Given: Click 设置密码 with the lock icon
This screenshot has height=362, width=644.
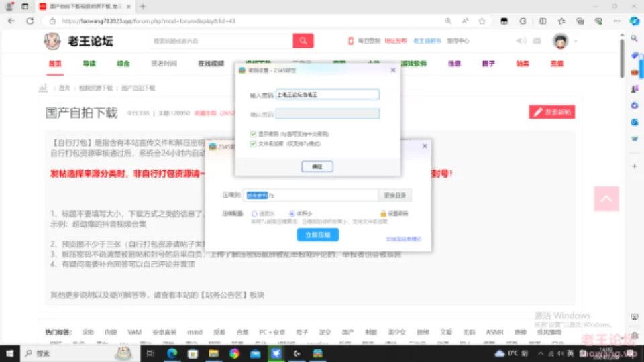Looking at the screenshot, I should pos(394,213).
